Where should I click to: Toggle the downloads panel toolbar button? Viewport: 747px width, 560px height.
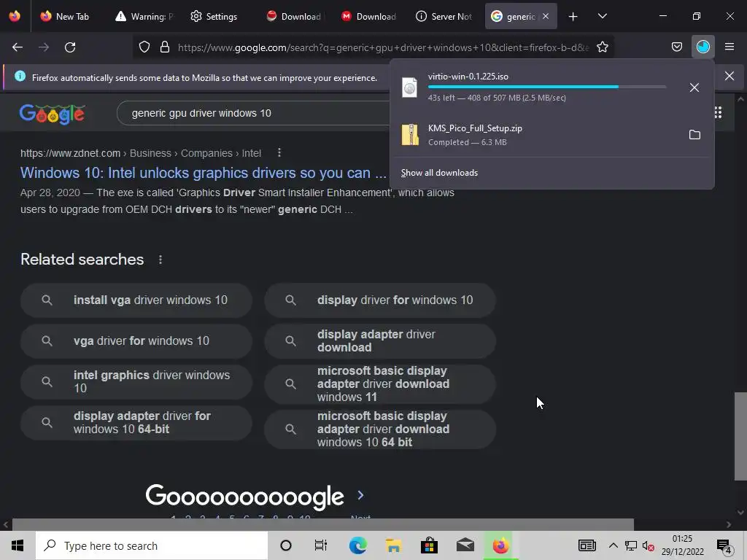coord(703,47)
